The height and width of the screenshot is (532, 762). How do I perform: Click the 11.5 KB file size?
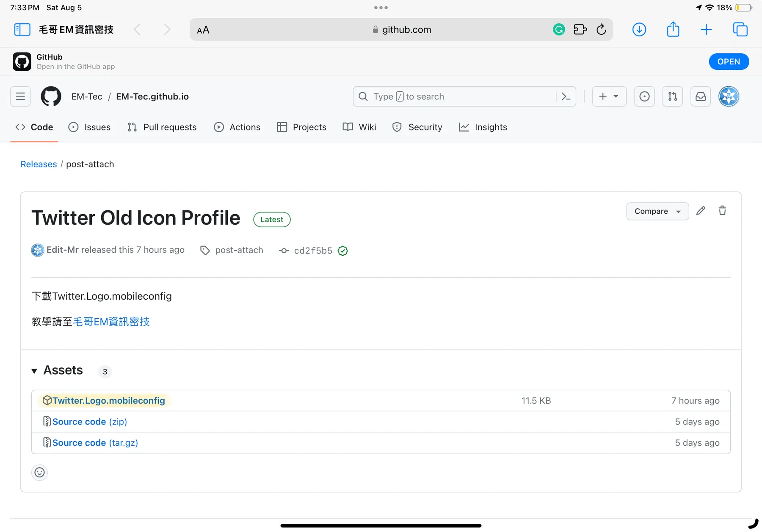tap(536, 401)
